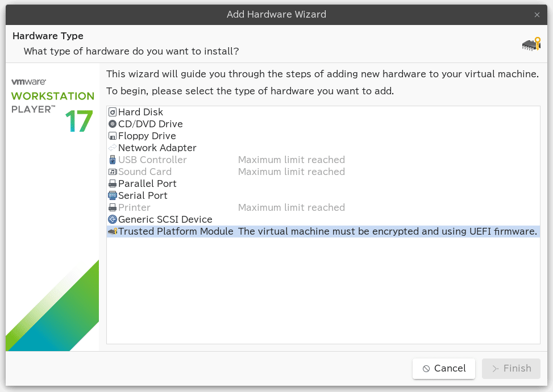Viewport: 553px width, 392px height.
Task: Select the Hard Disk hardware type
Action: coord(140,112)
